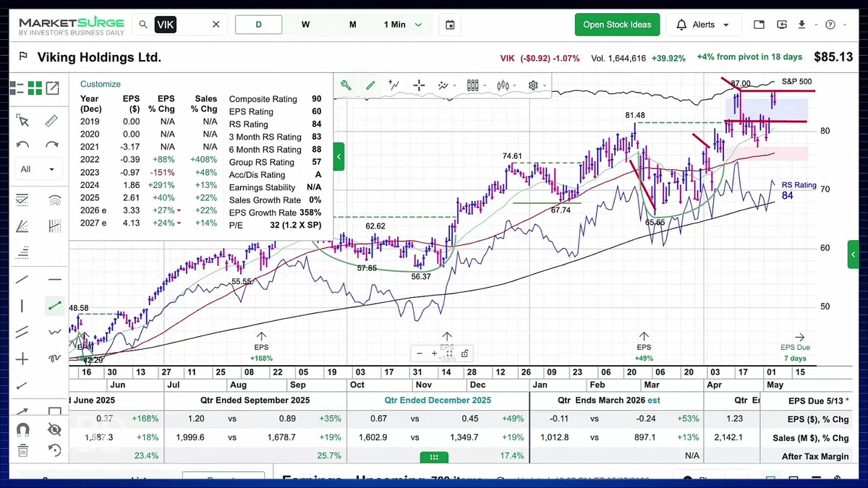Viewport: 868px width, 488px height.
Task: Click the EPS +49% earnings marker
Action: (644, 347)
